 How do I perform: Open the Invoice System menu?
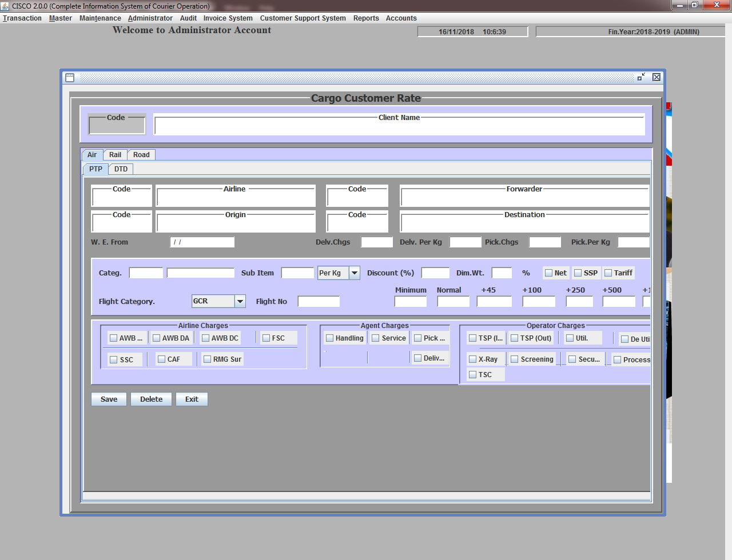[x=228, y=18]
